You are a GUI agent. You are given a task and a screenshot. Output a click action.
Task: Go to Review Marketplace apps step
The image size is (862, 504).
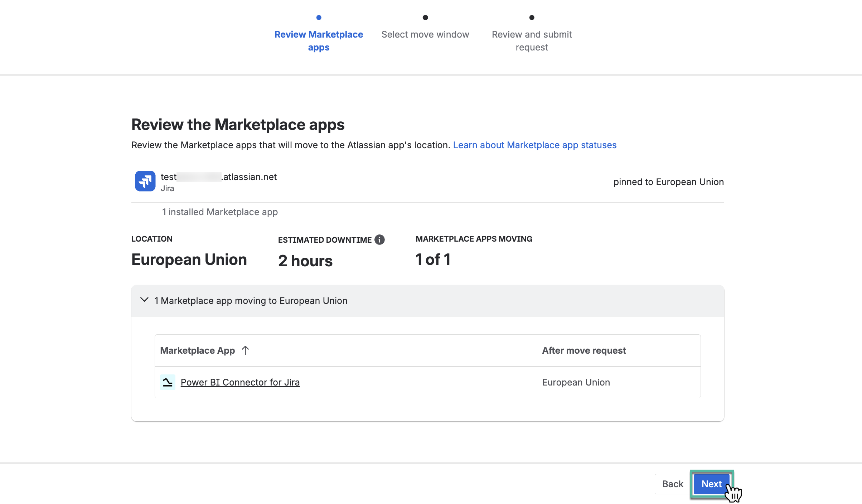tap(319, 40)
